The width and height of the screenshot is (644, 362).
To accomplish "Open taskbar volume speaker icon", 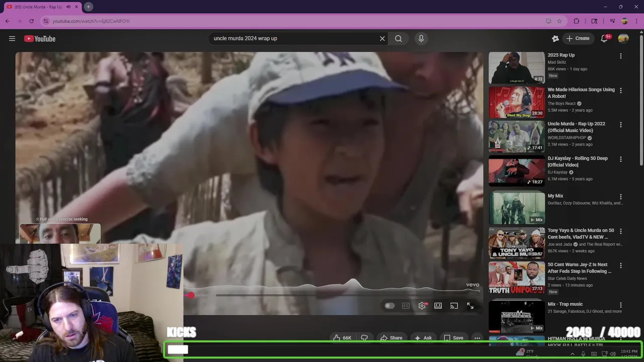I will click(613, 354).
